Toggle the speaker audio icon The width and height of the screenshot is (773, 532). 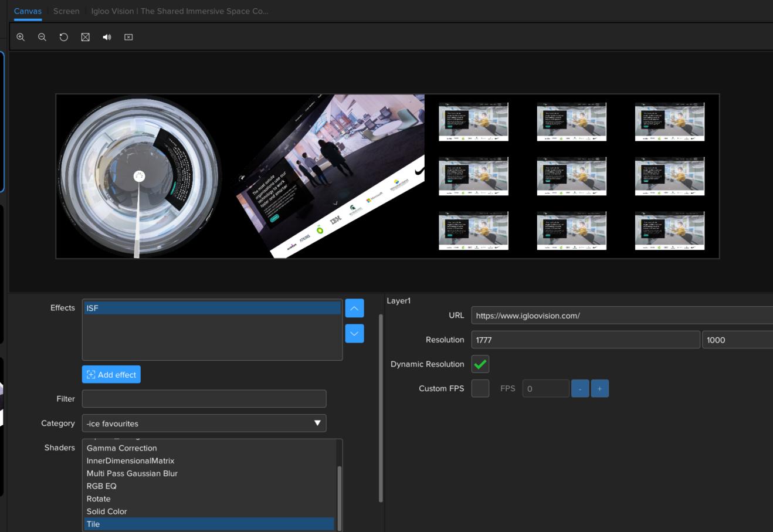click(x=107, y=37)
